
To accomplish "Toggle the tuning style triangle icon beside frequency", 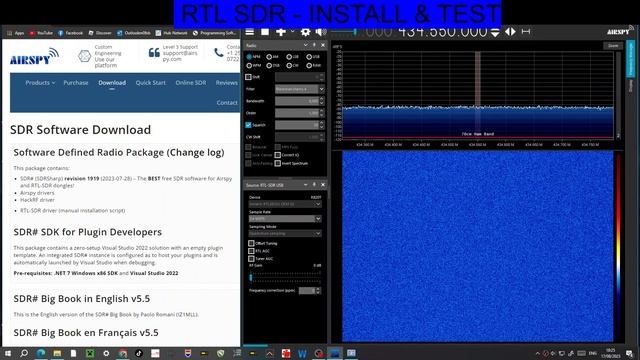I will coord(495,32).
